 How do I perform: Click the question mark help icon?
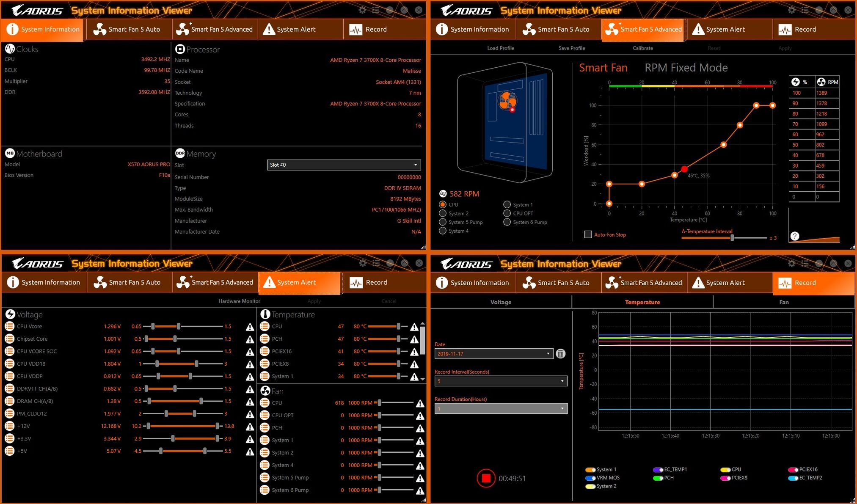coord(795,236)
